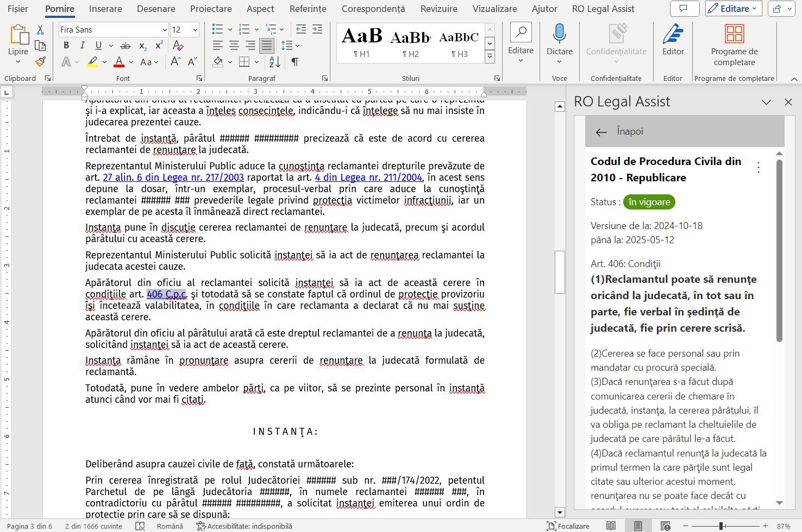Switch to the Referințe tab
Screen dimensions: 802x532
point(308,9)
